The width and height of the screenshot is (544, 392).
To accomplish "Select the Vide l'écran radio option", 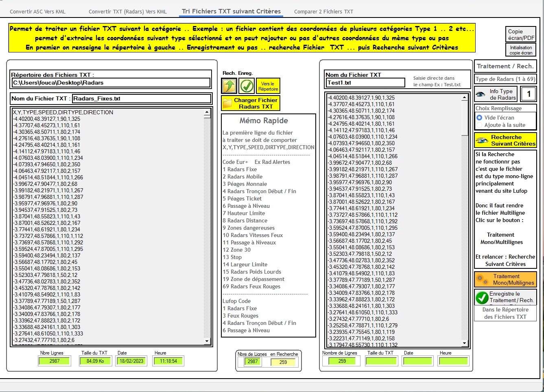I will 479,118.
